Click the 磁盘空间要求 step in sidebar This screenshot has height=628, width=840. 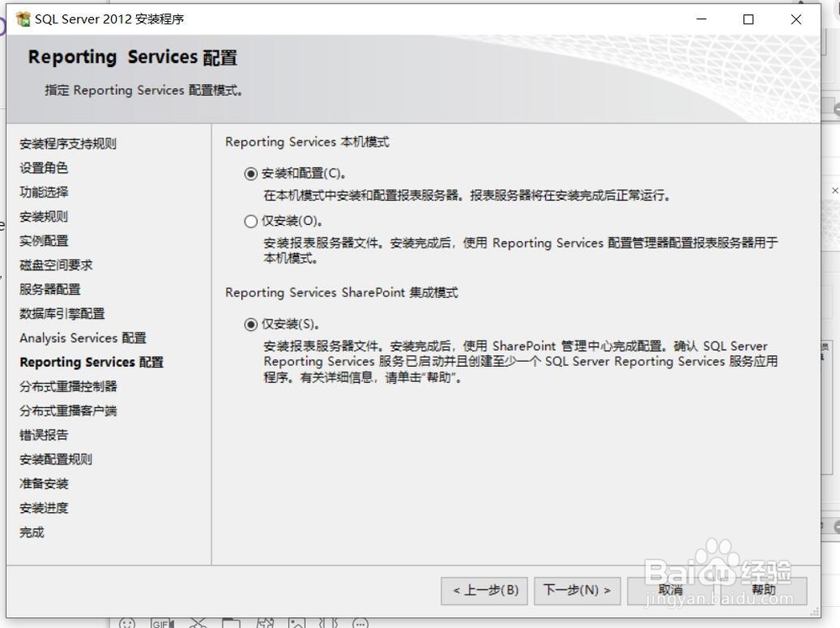point(56,265)
